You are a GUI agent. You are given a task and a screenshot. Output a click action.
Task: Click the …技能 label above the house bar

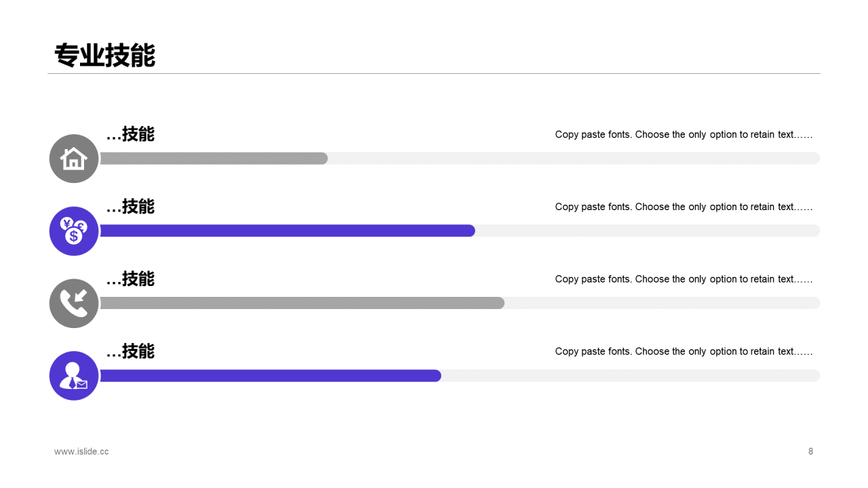click(x=130, y=134)
